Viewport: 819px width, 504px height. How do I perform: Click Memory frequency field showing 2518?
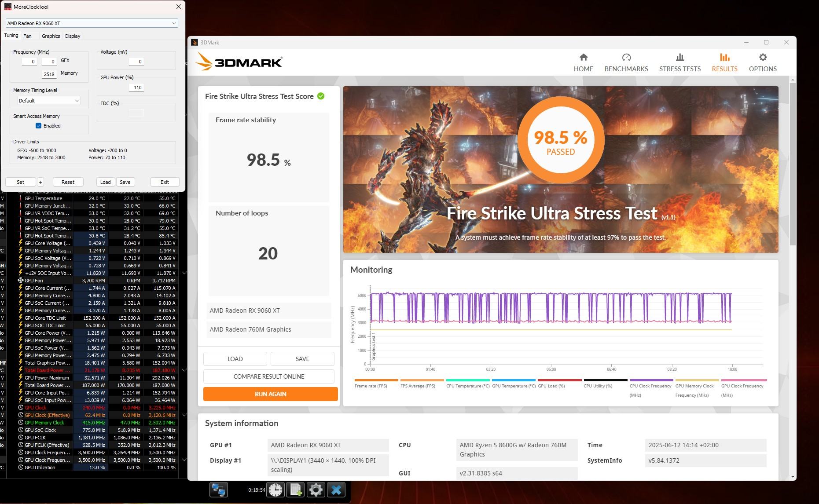(x=49, y=74)
